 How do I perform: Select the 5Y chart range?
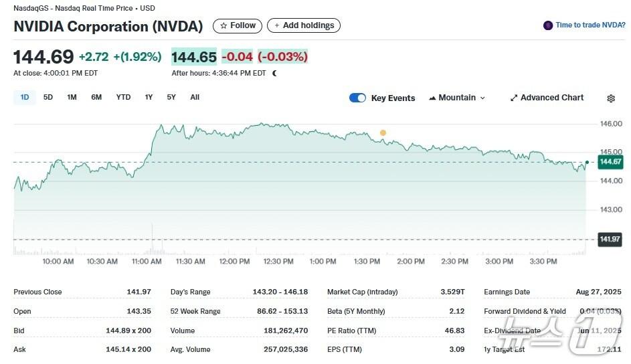coord(171,98)
